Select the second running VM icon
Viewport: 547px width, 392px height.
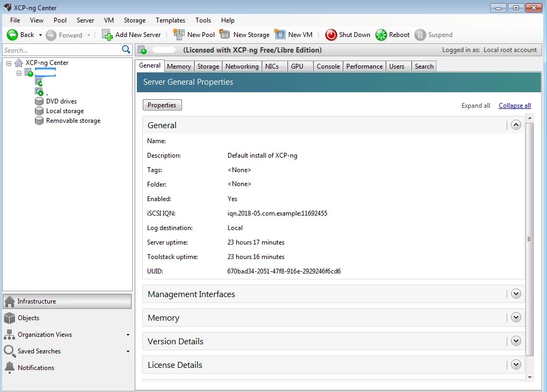tap(39, 92)
